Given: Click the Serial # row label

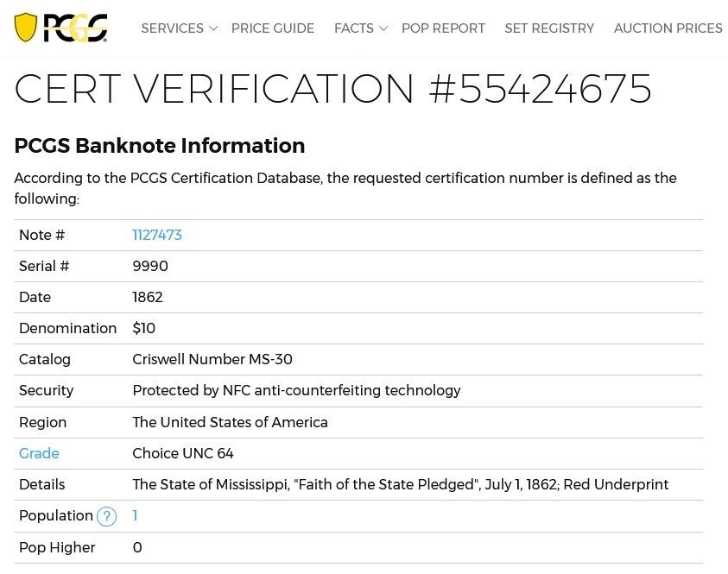Looking at the screenshot, I should pyautogui.click(x=44, y=266).
